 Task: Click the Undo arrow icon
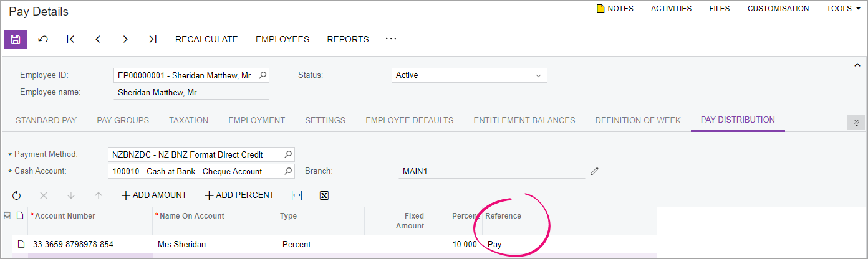point(43,39)
